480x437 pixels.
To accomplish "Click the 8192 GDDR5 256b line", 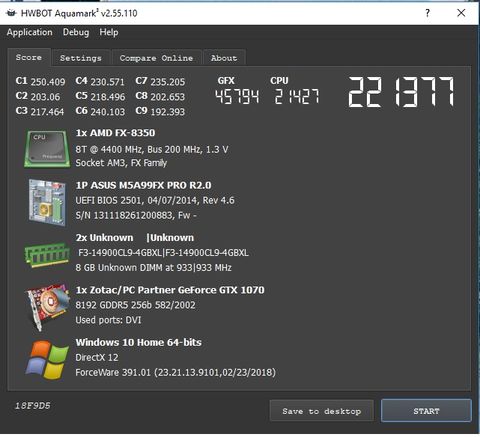I will tap(136, 305).
